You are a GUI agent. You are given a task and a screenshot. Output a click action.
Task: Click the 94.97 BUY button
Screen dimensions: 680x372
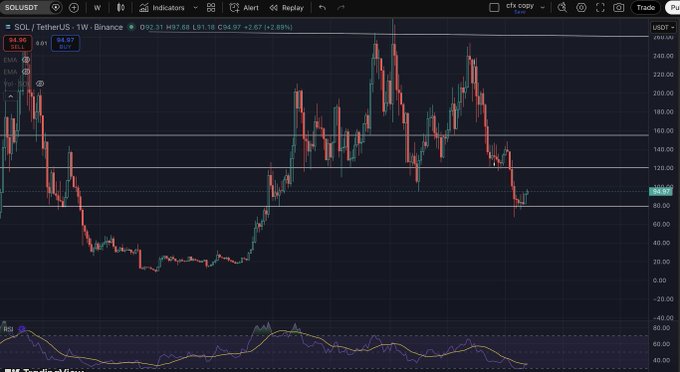click(x=65, y=43)
